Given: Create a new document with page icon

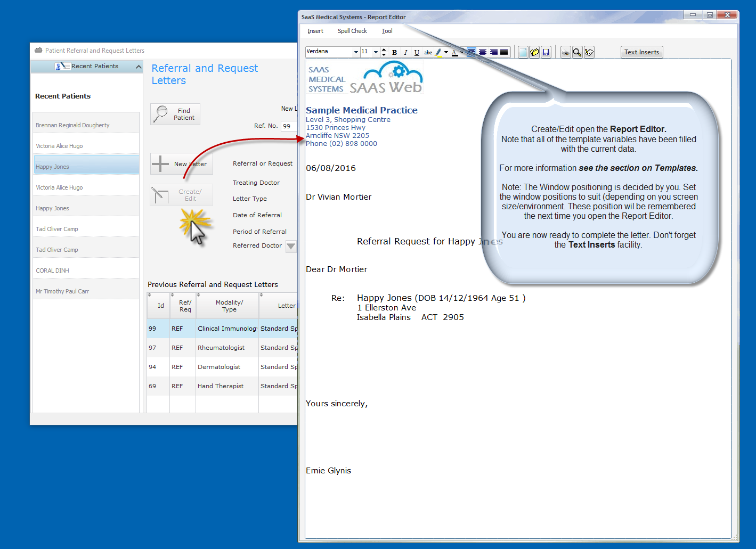Looking at the screenshot, I should point(523,52).
